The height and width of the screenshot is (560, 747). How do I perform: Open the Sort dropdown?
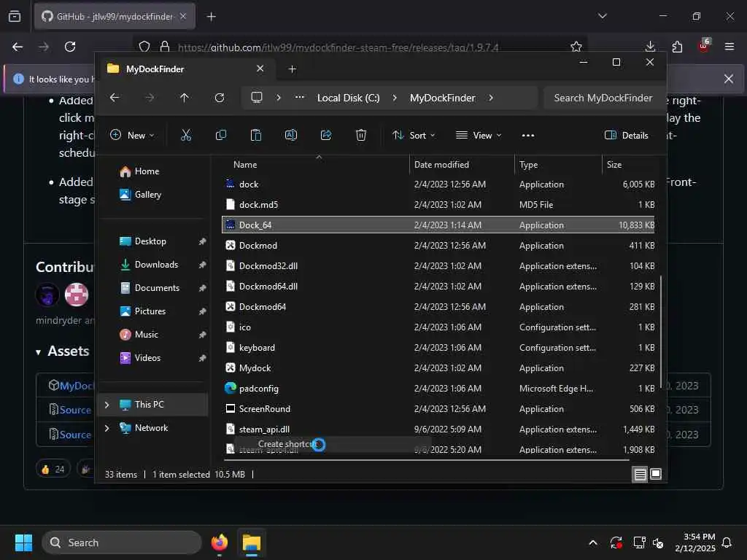point(414,135)
